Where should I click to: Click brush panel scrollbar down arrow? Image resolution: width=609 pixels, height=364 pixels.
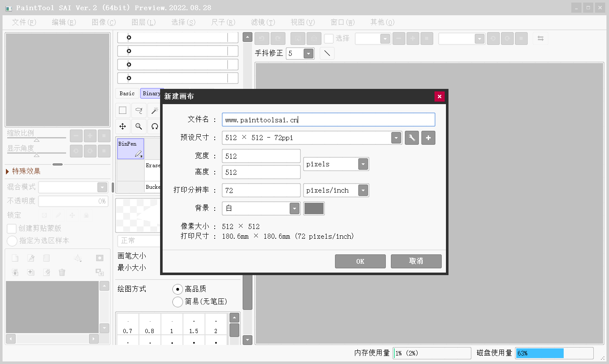[248, 340]
